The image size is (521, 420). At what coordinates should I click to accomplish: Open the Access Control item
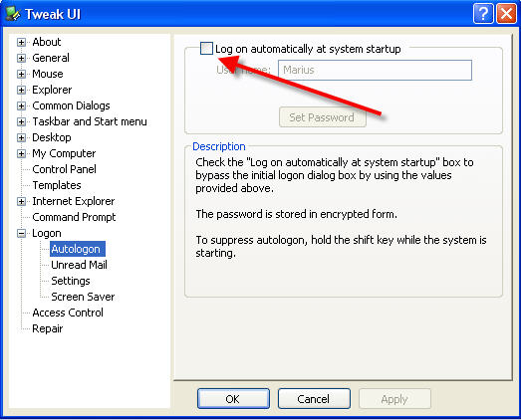(x=68, y=313)
